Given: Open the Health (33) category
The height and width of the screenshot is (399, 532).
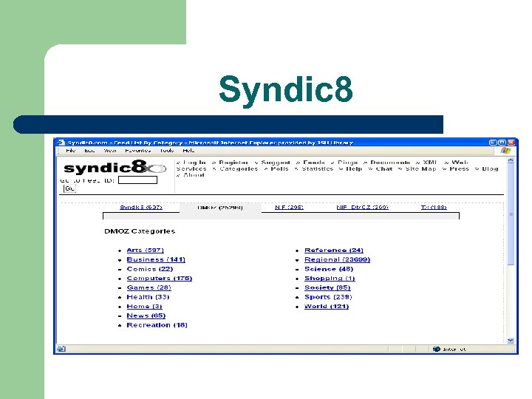Looking at the screenshot, I should 148,297.
